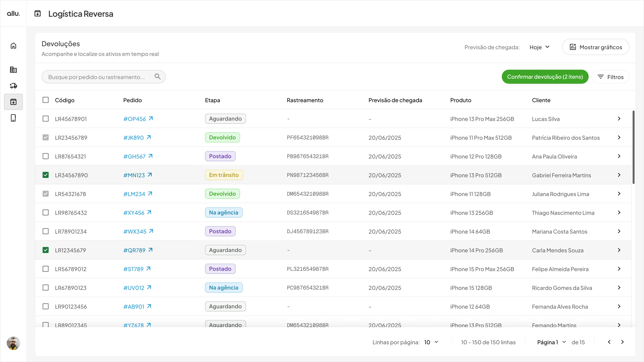Open order link #OP456

click(134, 119)
